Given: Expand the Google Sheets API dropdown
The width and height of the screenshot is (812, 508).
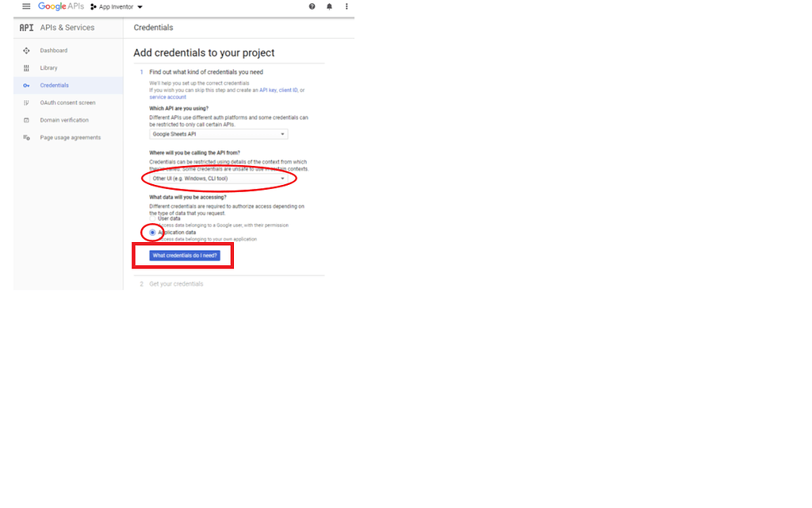Looking at the screenshot, I should (219, 134).
